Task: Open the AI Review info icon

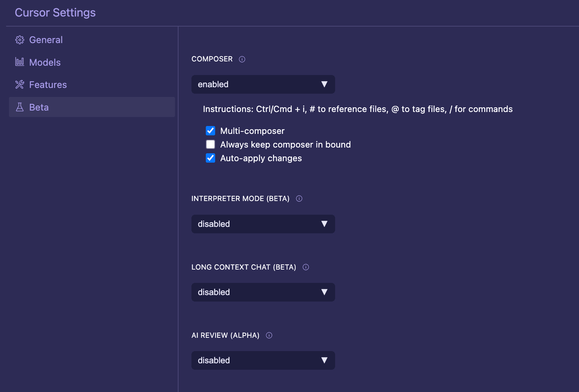Action: coord(269,335)
